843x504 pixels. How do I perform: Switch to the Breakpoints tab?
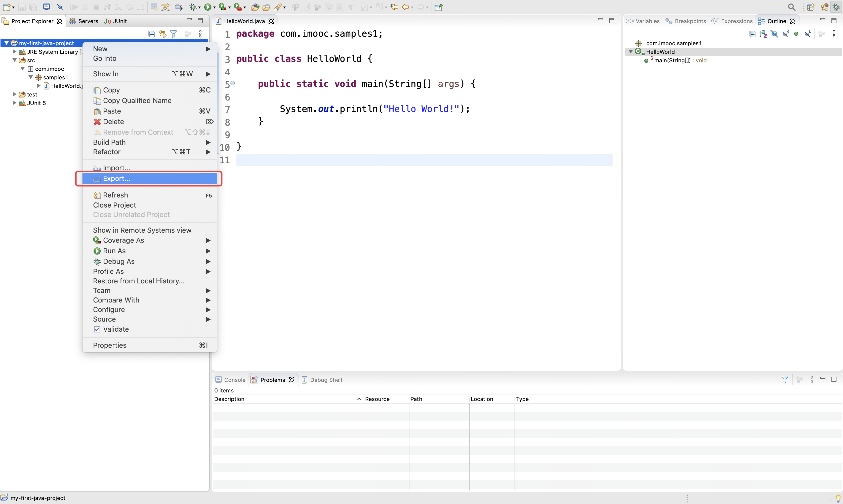(x=686, y=21)
